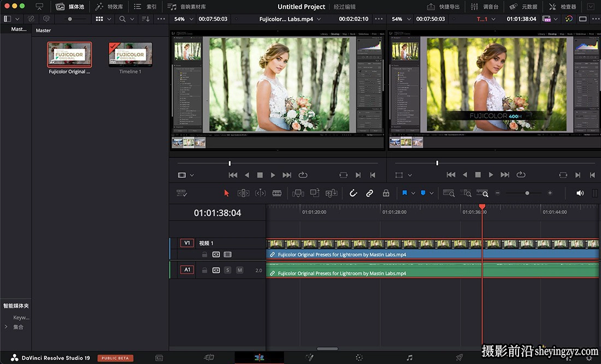The height and width of the screenshot is (364, 601).
Task: Click the timeline zoom out minus button
Action: (498, 193)
